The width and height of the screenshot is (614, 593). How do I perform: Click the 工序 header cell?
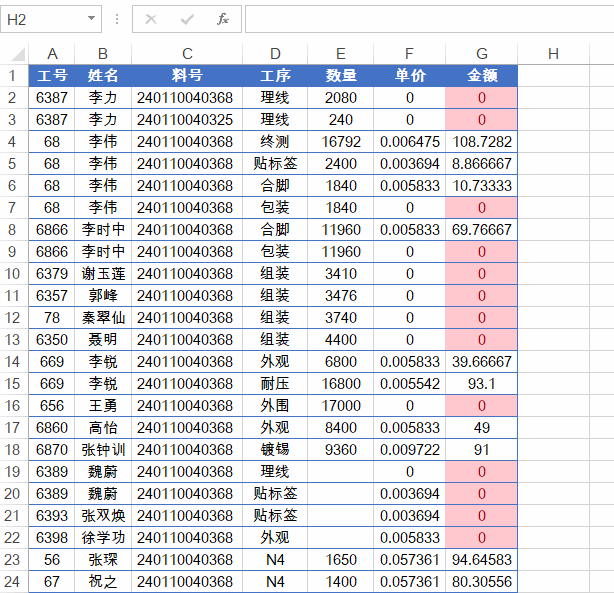pyautogui.click(x=275, y=76)
